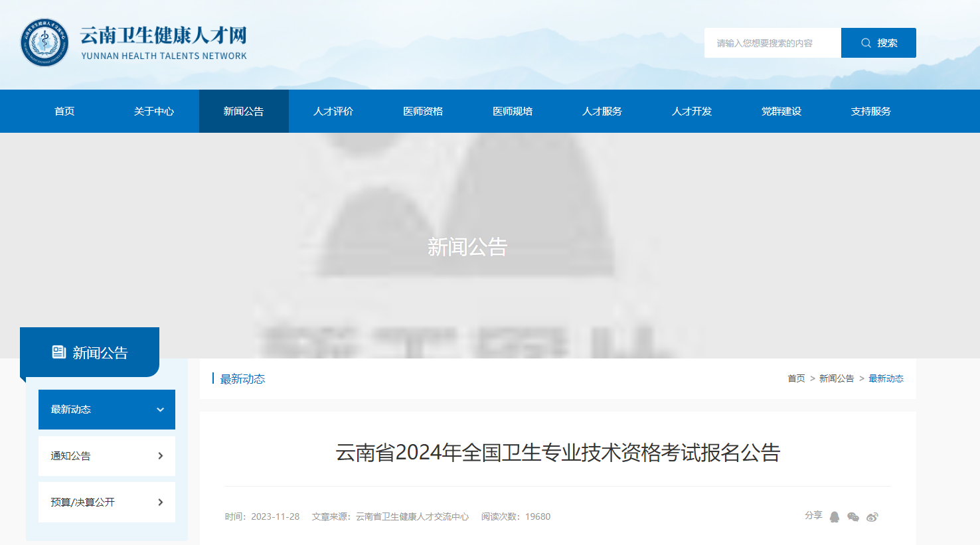The image size is (980, 545).
Task: Click the 新闻公告 sidebar header text
Action: (x=100, y=352)
